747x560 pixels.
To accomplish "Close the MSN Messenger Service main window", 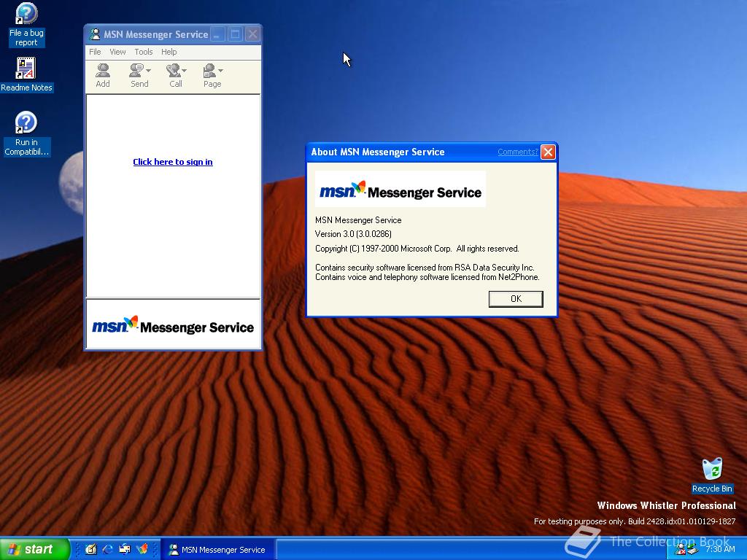I will click(x=253, y=34).
